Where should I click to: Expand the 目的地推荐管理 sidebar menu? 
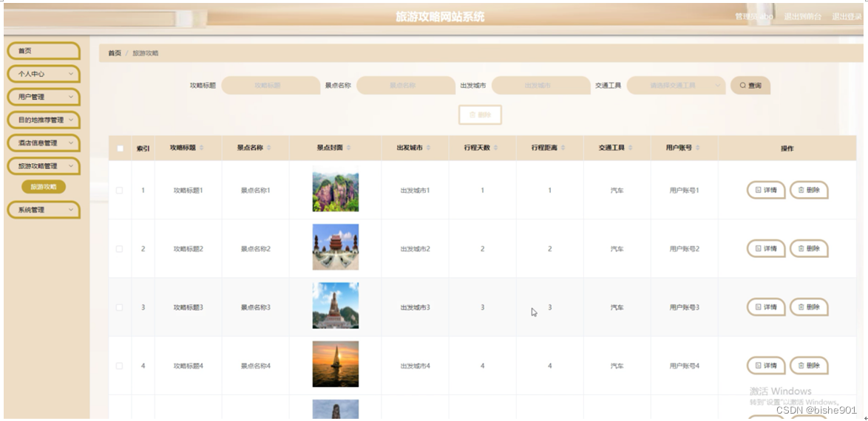click(x=43, y=120)
